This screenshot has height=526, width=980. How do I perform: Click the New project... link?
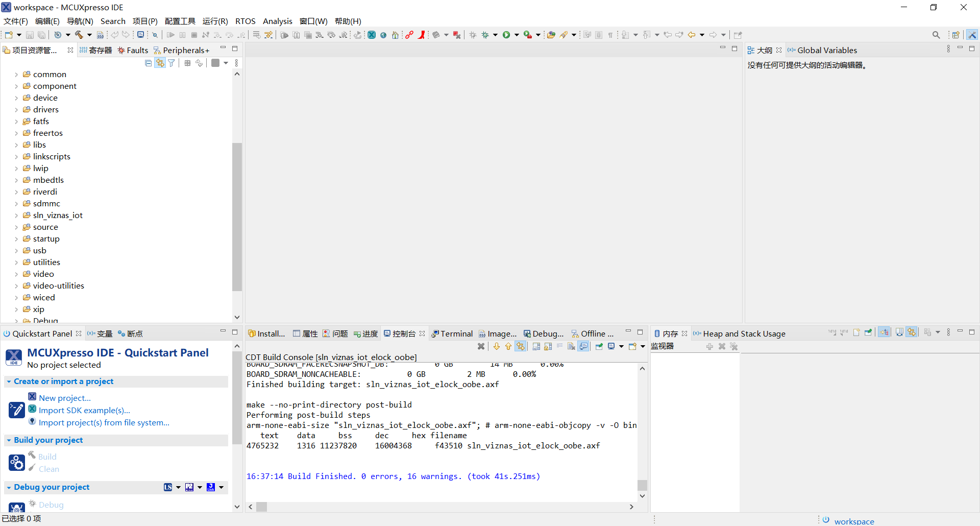(65, 398)
